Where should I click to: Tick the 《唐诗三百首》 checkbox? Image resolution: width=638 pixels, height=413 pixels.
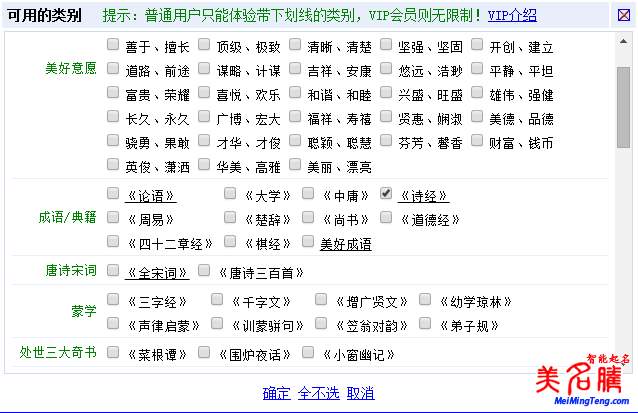click(205, 270)
